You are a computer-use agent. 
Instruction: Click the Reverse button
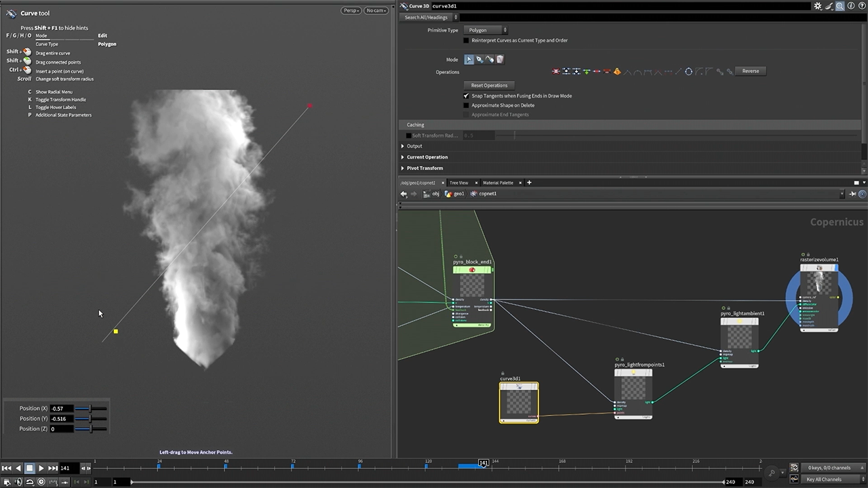coord(750,71)
